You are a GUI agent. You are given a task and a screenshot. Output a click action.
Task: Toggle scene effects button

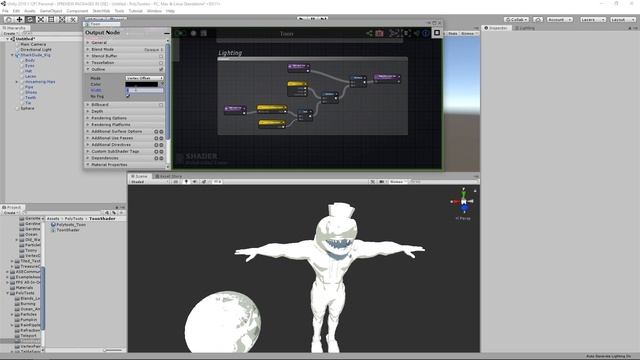point(204,182)
